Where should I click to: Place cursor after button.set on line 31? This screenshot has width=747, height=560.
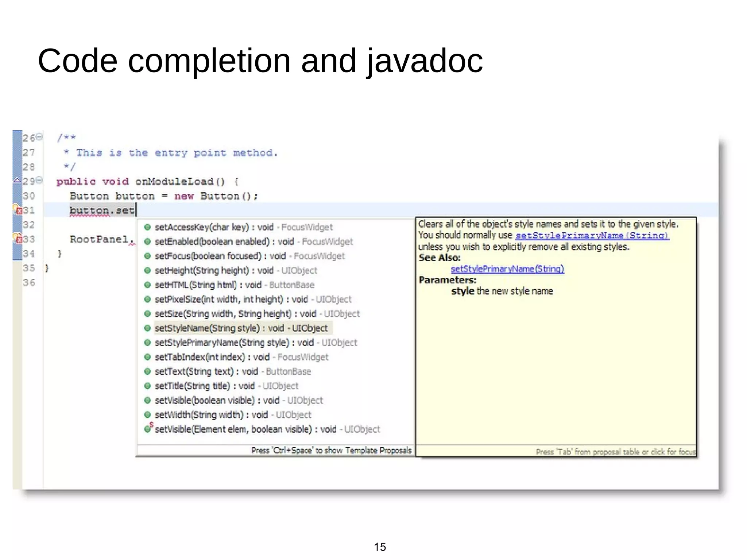tap(136, 211)
